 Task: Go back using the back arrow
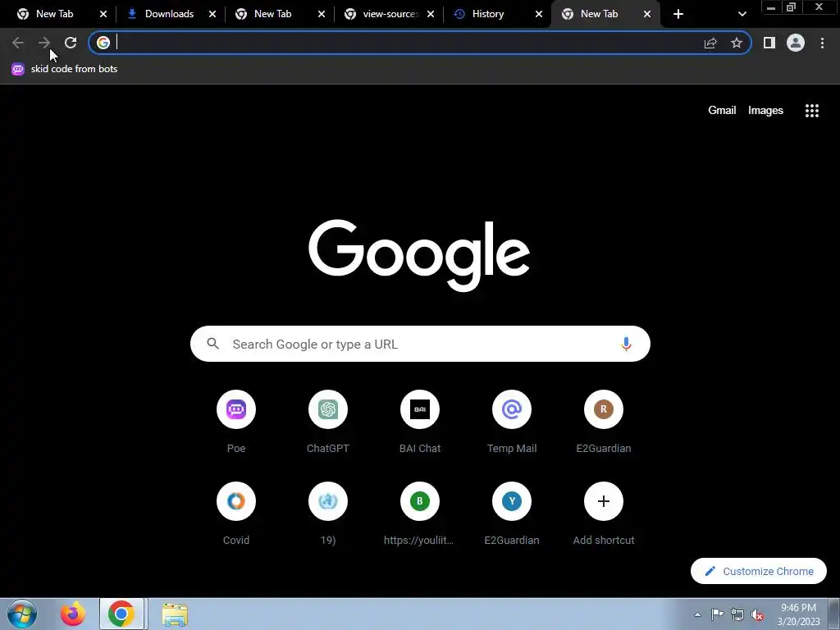pos(18,43)
